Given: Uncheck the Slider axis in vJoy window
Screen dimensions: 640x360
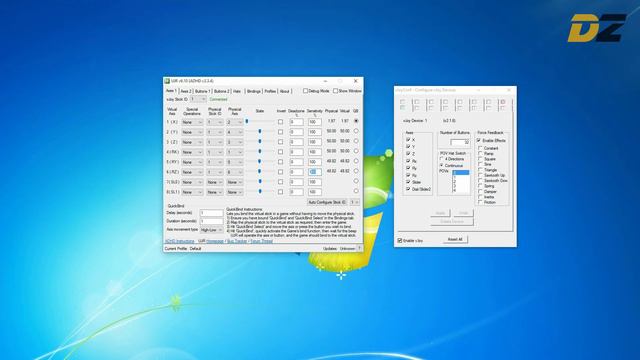Looking at the screenshot, I should [408, 182].
